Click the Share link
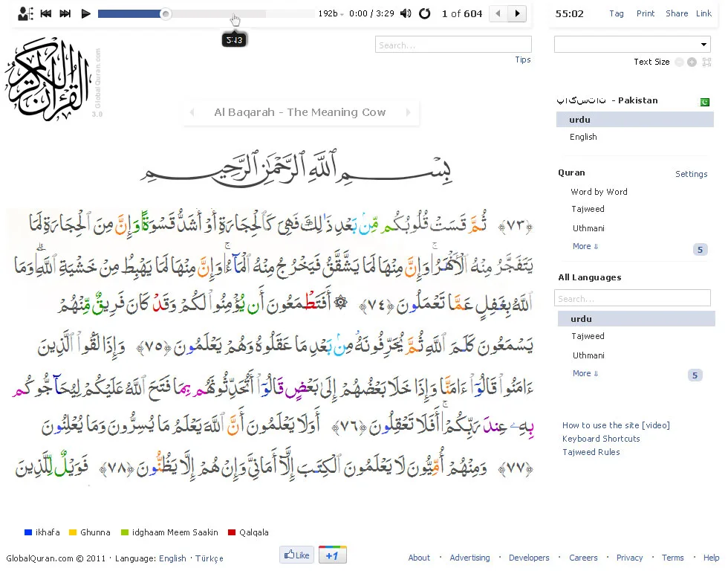The height and width of the screenshot is (571, 728). pos(677,13)
